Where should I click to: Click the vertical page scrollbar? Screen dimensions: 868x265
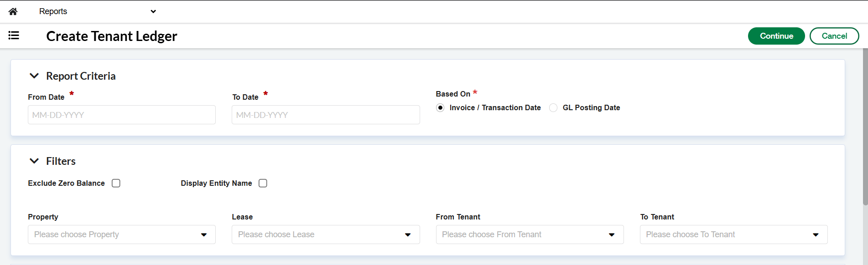click(x=865, y=127)
